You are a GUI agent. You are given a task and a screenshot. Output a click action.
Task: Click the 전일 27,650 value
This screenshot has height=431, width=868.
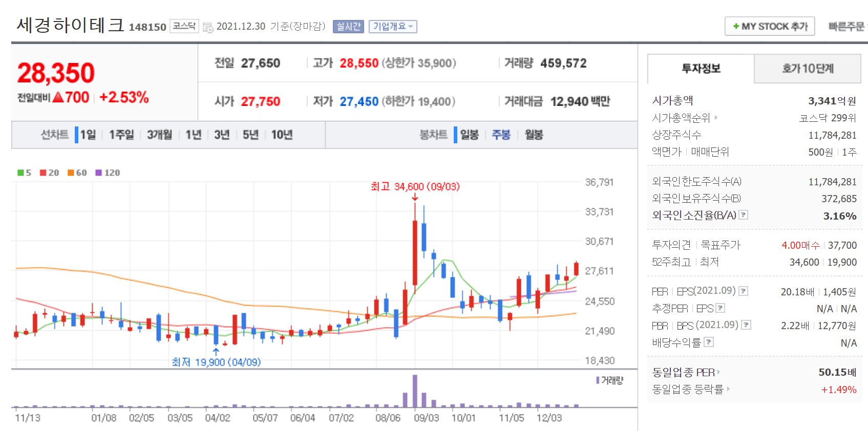[x=261, y=63]
